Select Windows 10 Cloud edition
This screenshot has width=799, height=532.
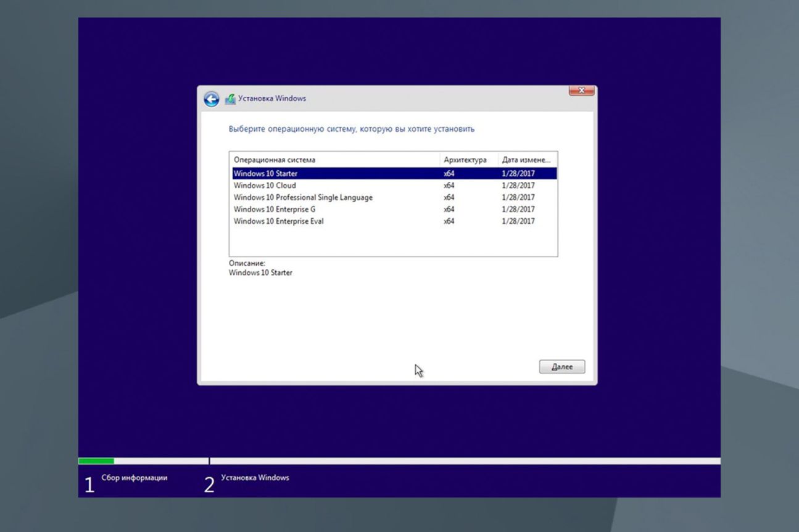(394, 186)
